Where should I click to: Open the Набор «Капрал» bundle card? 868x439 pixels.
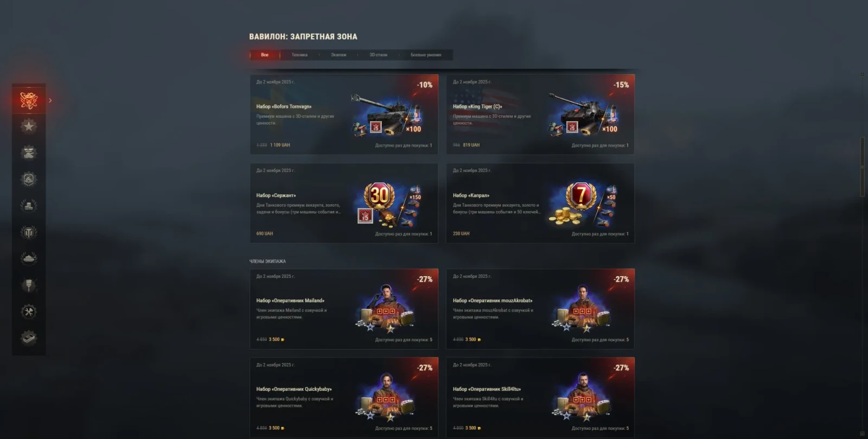click(540, 203)
